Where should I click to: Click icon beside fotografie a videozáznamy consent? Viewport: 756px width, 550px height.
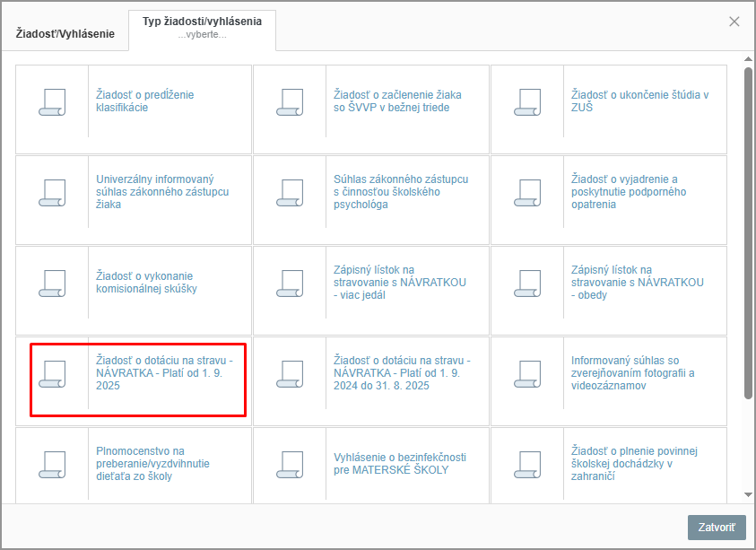tap(527, 373)
